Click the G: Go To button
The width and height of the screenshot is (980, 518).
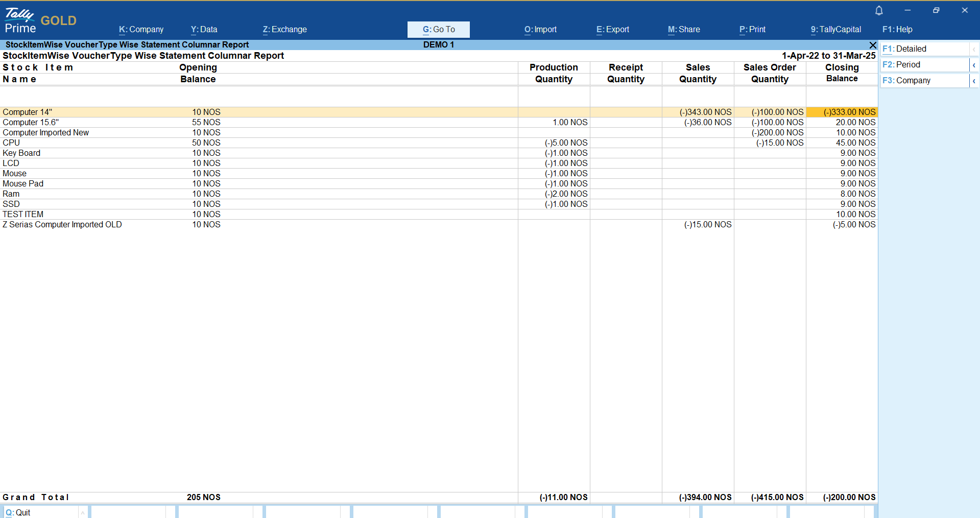coord(438,30)
